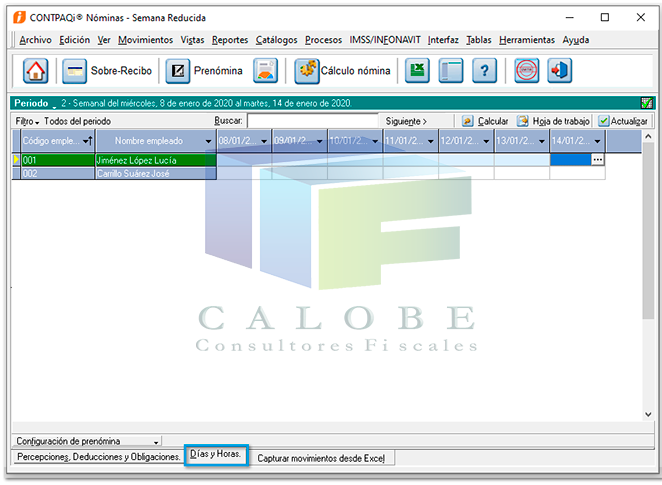662x485 pixels.
Task: Open the Catálogos menu
Action: coord(277,40)
